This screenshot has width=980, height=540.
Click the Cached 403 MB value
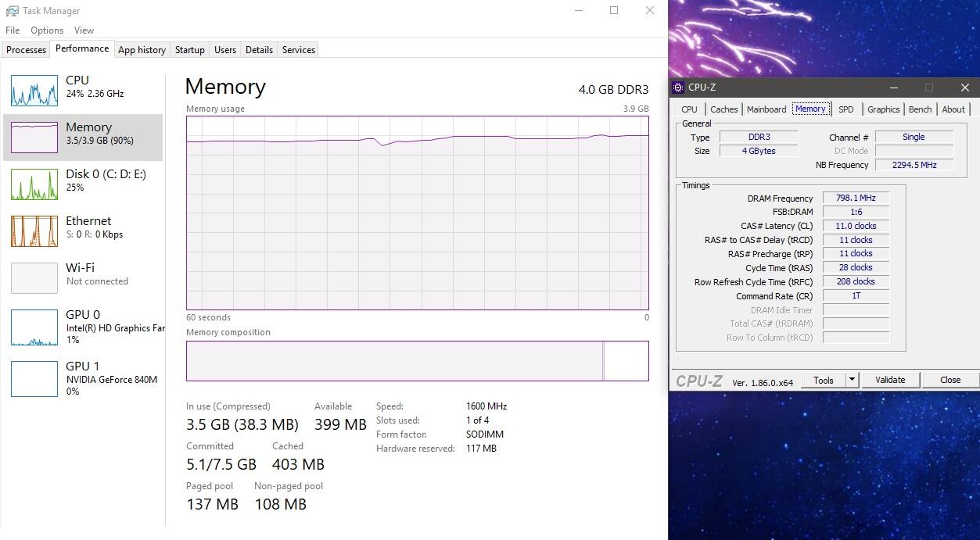click(x=298, y=464)
